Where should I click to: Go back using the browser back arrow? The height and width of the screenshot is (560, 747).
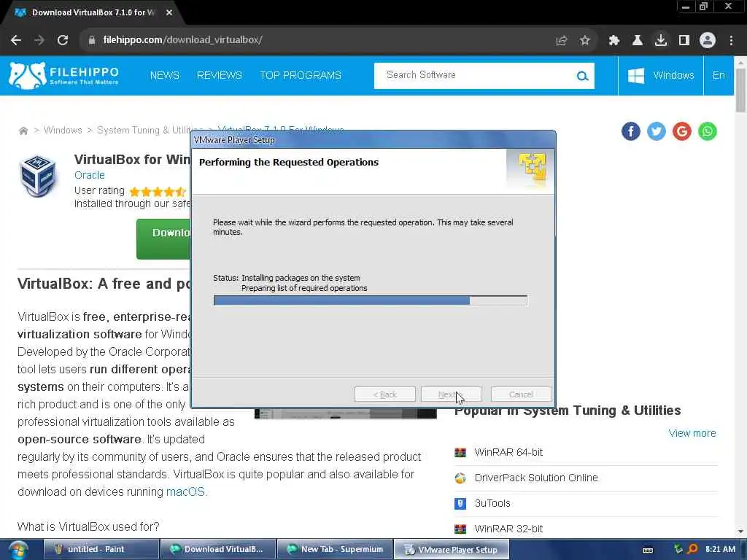click(16, 40)
